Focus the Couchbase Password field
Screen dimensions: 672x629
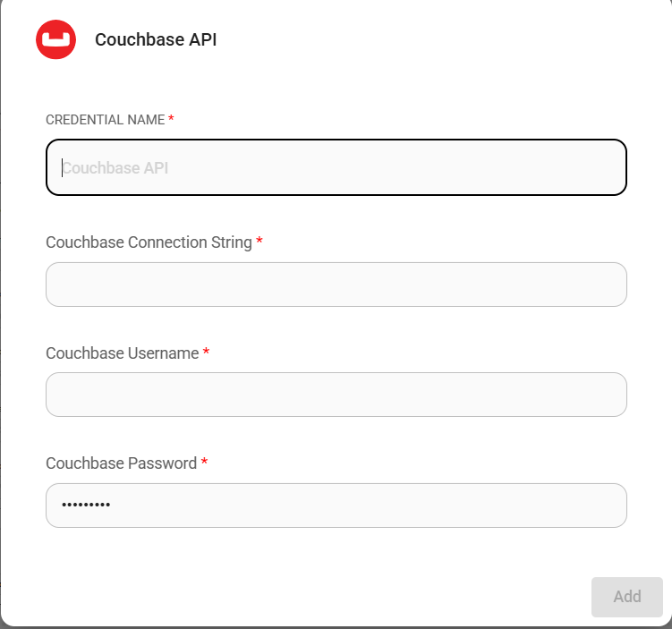(336, 506)
